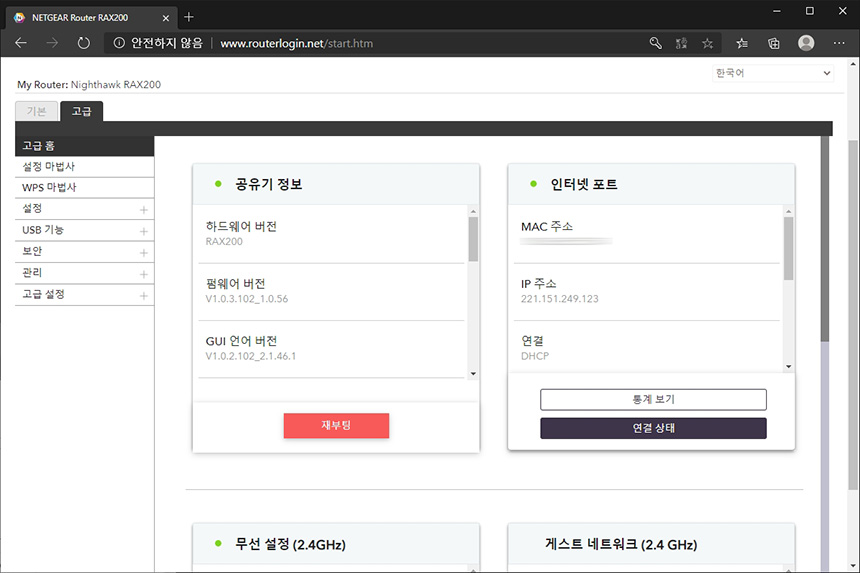Click the 통계 보기 button
Viewport: 860px width, 573px height.
[653, 399]
